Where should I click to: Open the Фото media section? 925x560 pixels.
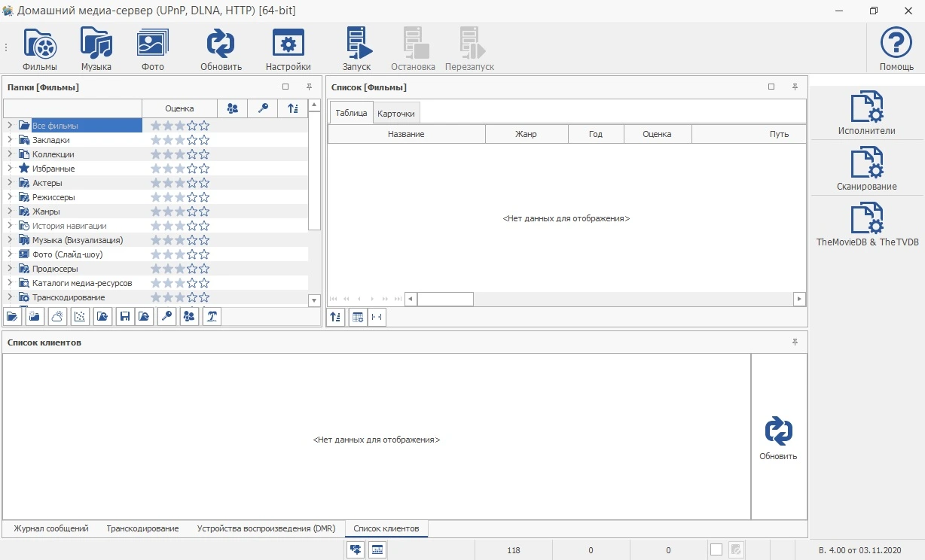[x=153, y=50]
